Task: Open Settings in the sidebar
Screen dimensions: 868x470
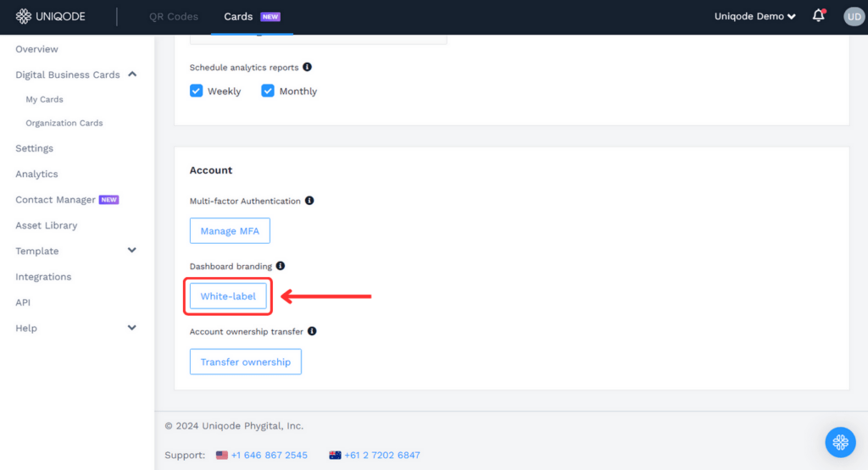Action: (34, 148)
